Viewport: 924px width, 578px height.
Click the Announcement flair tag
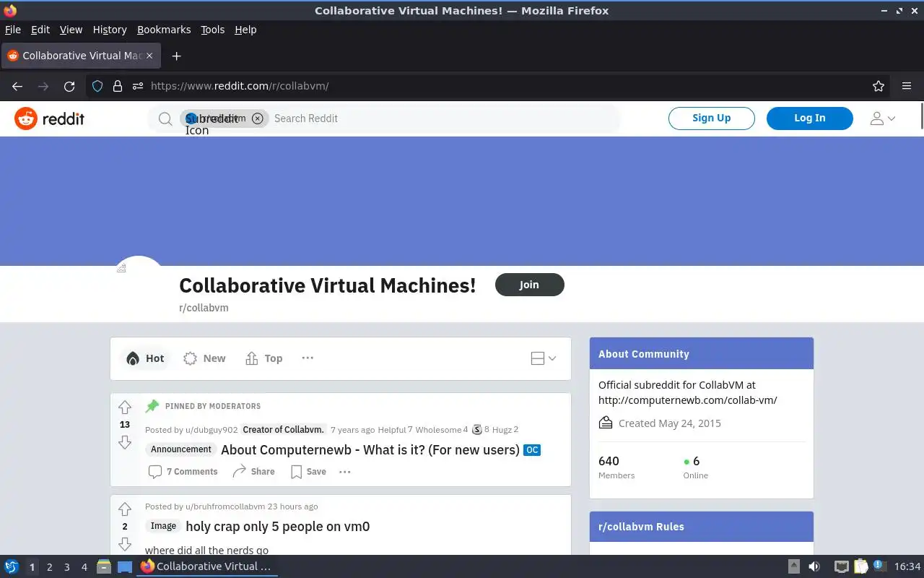point(181,449)
